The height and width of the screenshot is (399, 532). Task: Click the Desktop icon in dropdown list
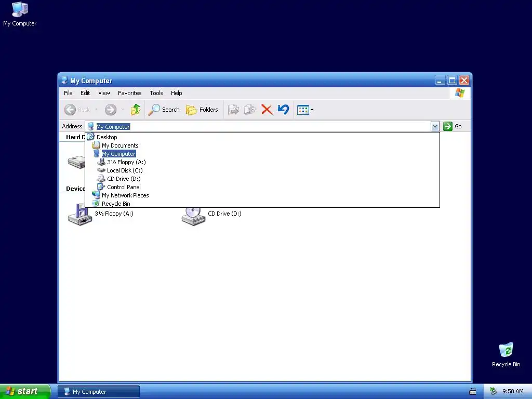pyautogui.click(x=90, y=137)
